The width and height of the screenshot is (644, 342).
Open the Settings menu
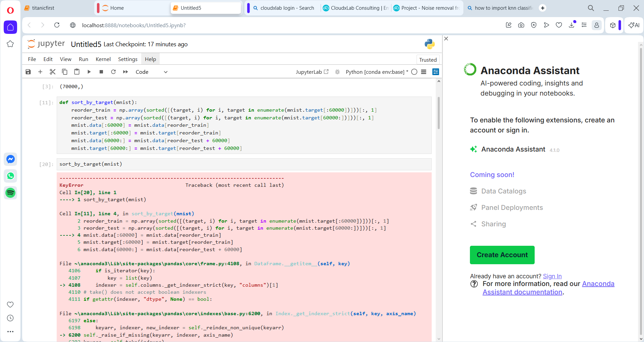point(127,59)
